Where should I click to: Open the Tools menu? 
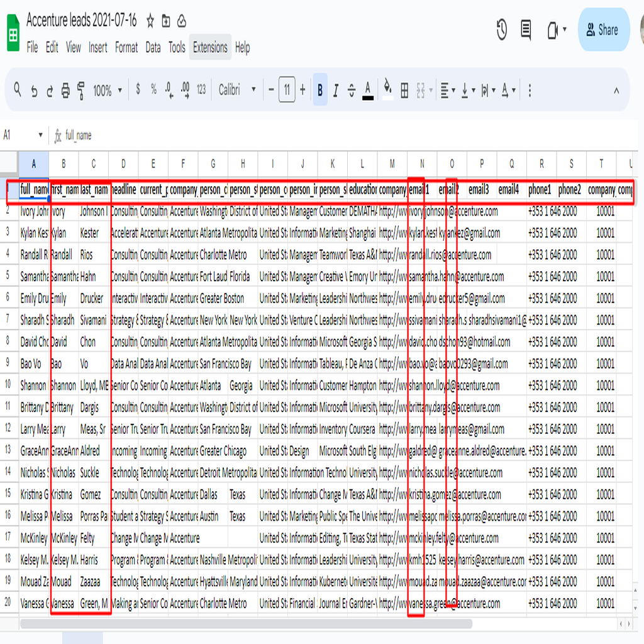pyautogui.click(x=177, y=48)
